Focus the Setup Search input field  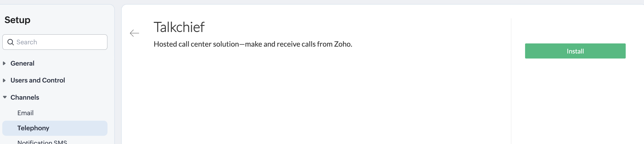(x=55, y=42)
